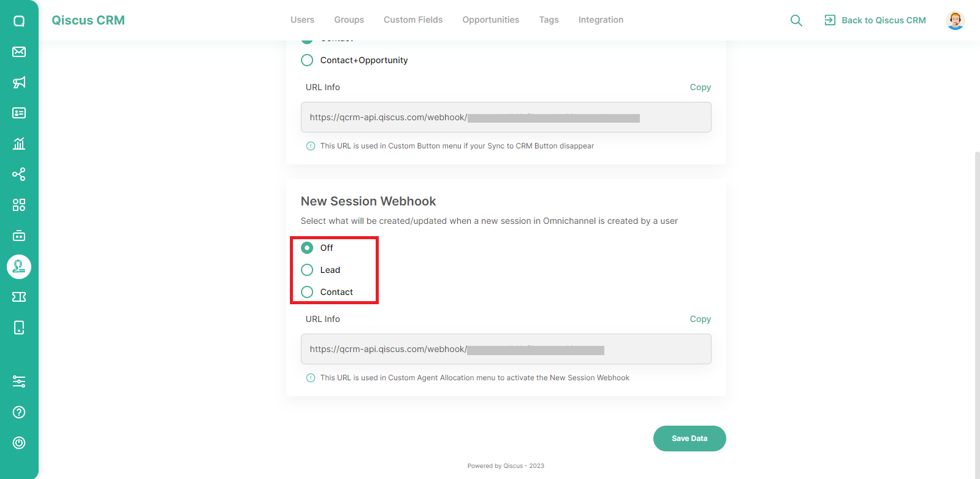Image resolution: width=980 pixels, height=479 pixels.
Task: Click Back to Qiscus CRM link
Action: [875, 20]
